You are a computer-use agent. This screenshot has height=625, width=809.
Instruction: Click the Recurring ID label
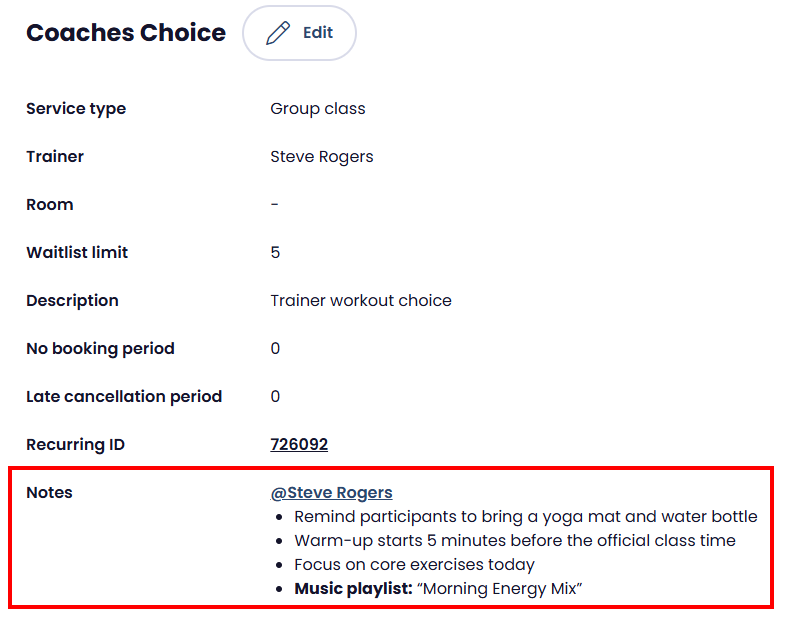(75, 445)
